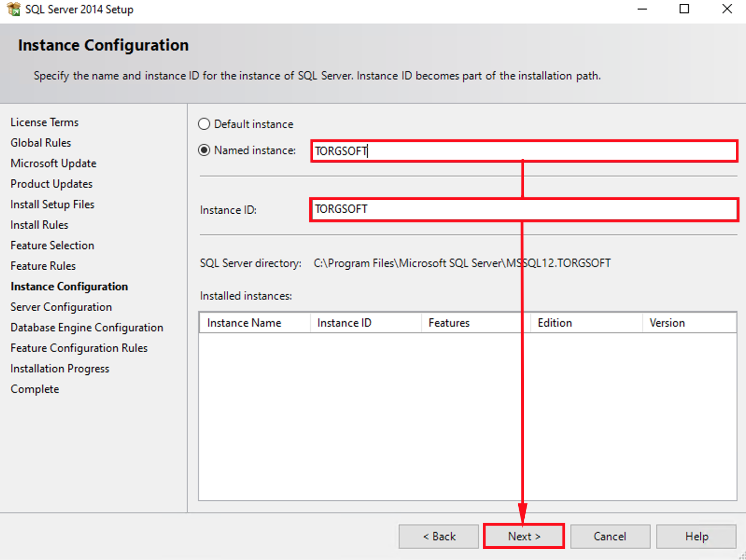
Task: Click the SQL Server Setup title bar icon
Action: 14,9
